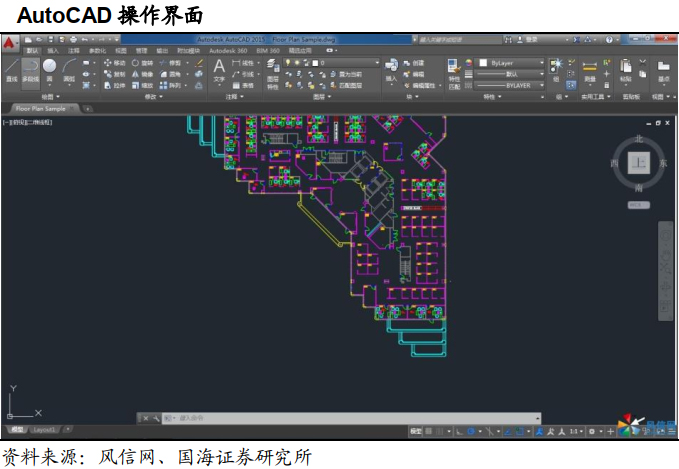Click the layer 0 color swatch

pyautogui.click(x=313, y=62)
